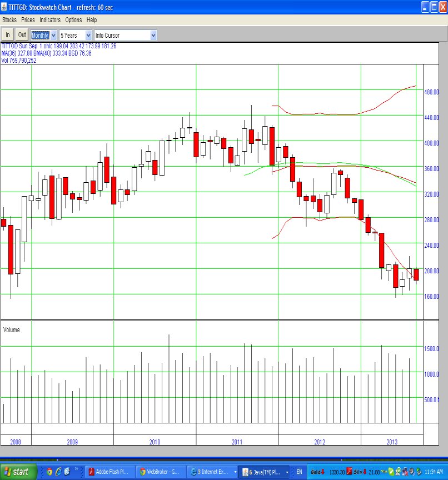448x480 pixels.
Task: Click the 480.00 price axis label
Action: [431, 92]
